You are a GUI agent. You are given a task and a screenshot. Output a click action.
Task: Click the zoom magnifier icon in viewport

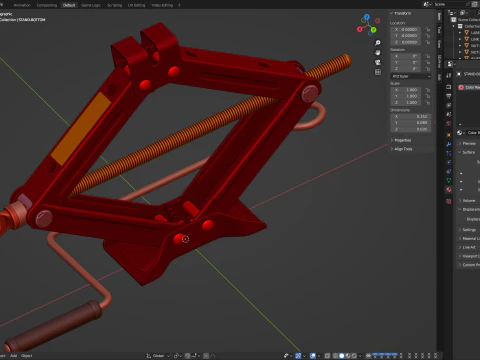[x=378, y=43]
